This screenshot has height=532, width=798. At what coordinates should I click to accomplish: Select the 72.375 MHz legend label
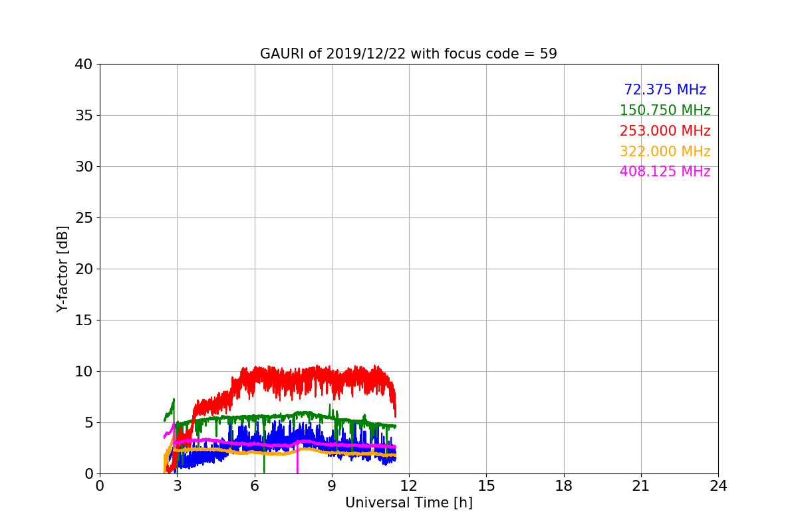point(665,90)
